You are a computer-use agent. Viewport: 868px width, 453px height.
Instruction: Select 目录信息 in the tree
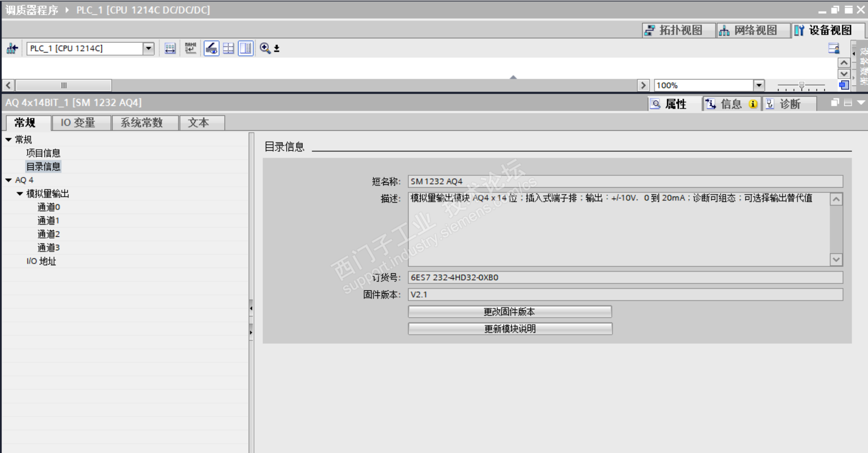[43, 167]
